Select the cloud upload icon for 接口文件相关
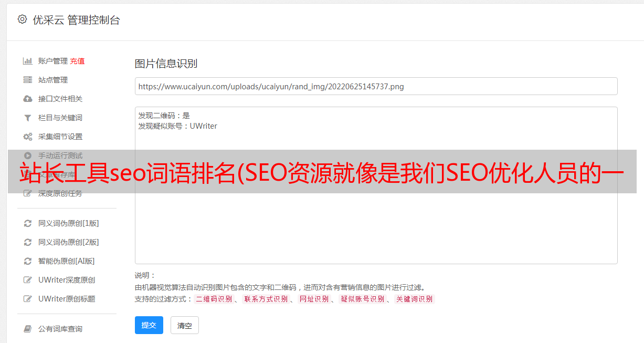This screenshot has height=343, width=644. click(28, 99)
